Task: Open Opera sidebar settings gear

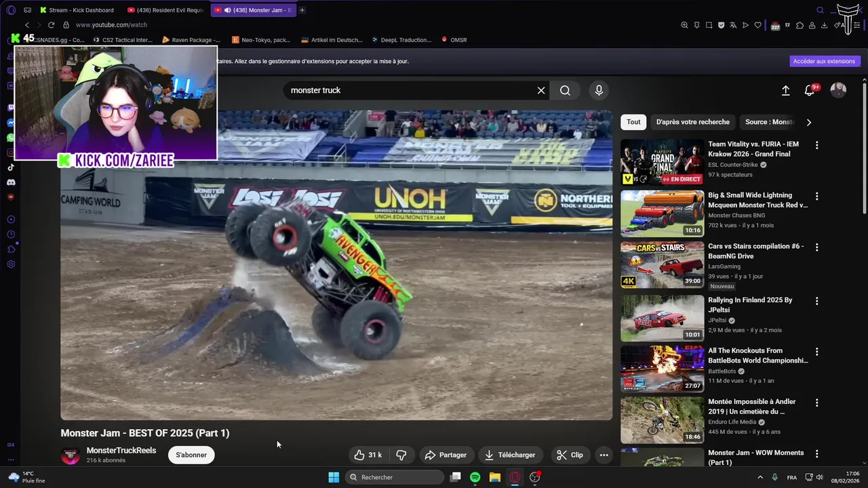Action: pyautogui.click(x=11, y=264)
